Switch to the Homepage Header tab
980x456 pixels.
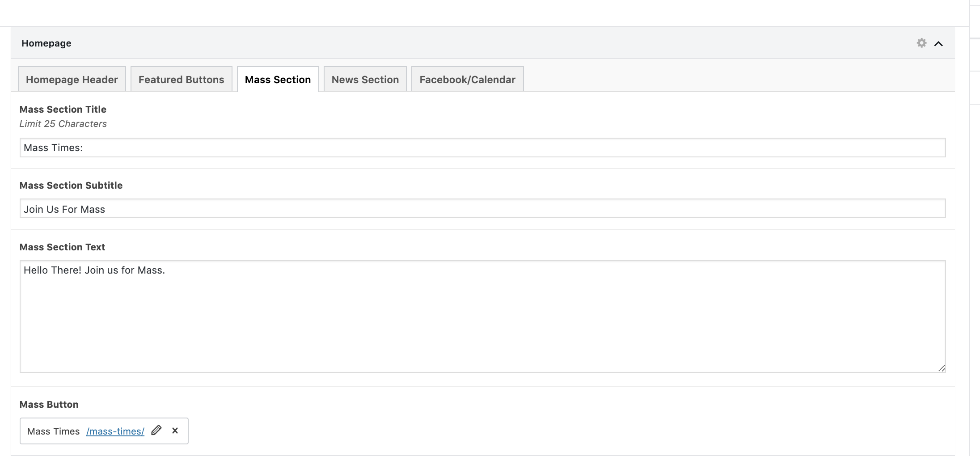tap(72, 80)
